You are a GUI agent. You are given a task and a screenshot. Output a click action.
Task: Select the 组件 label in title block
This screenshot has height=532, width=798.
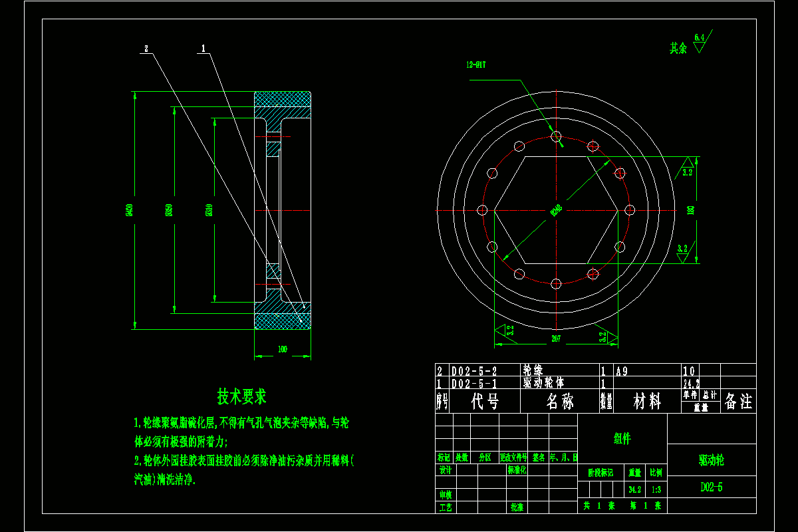(622, 438)
